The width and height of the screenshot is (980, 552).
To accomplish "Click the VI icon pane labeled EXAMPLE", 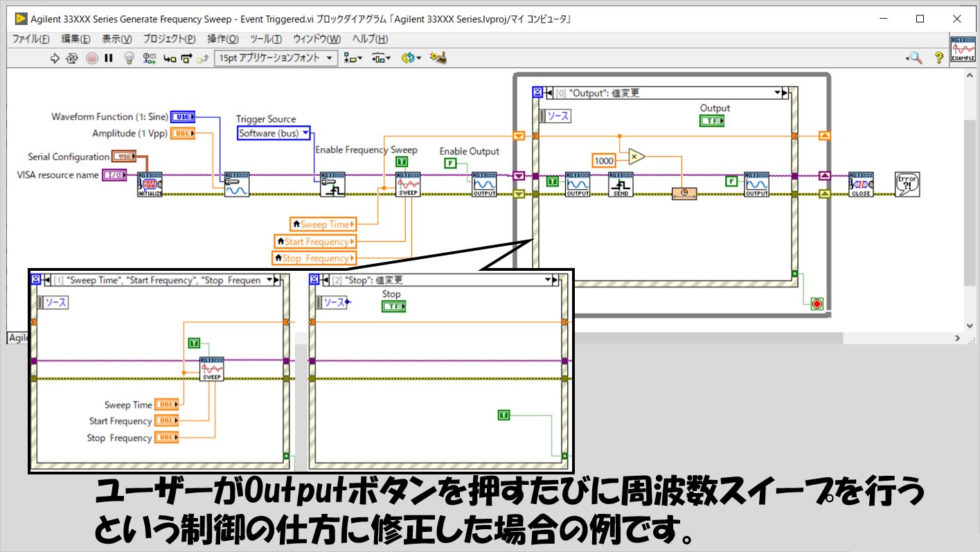I will pos(963,48).
